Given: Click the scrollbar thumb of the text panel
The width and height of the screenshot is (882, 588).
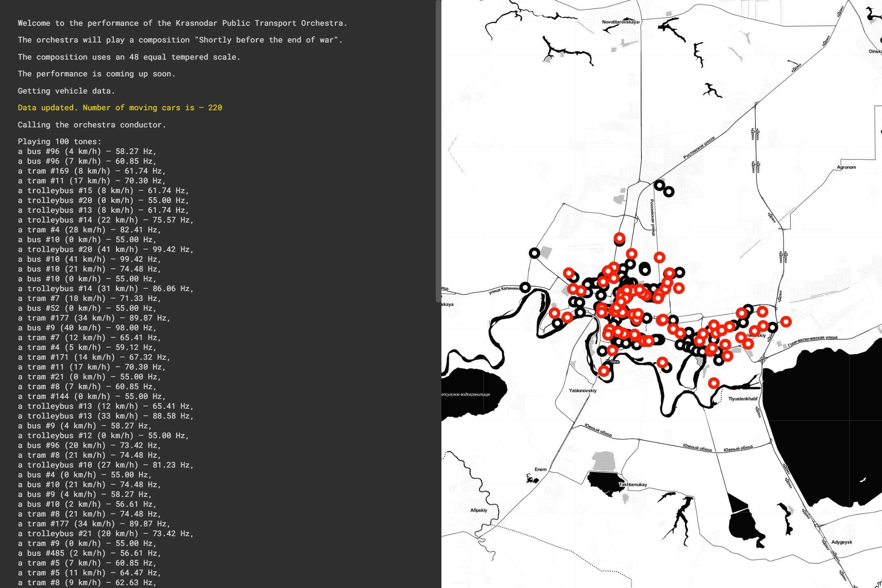Looking at the screenshot, I should tap(438, 151).
